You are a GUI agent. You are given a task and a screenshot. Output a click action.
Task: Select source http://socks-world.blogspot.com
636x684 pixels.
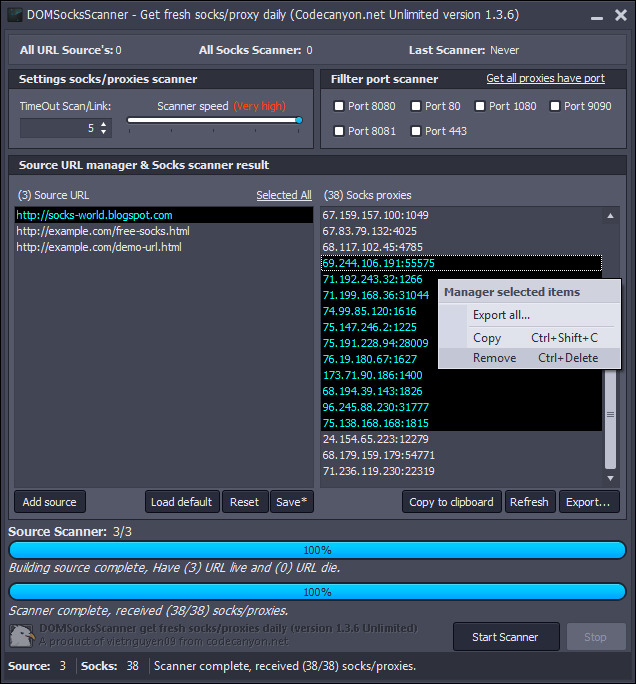164,215
